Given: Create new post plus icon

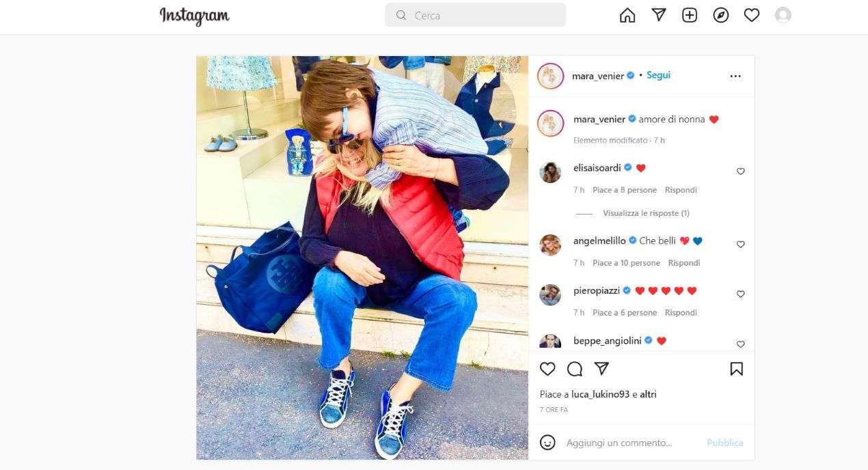Looking at the screenshot, I should point(690,15).
